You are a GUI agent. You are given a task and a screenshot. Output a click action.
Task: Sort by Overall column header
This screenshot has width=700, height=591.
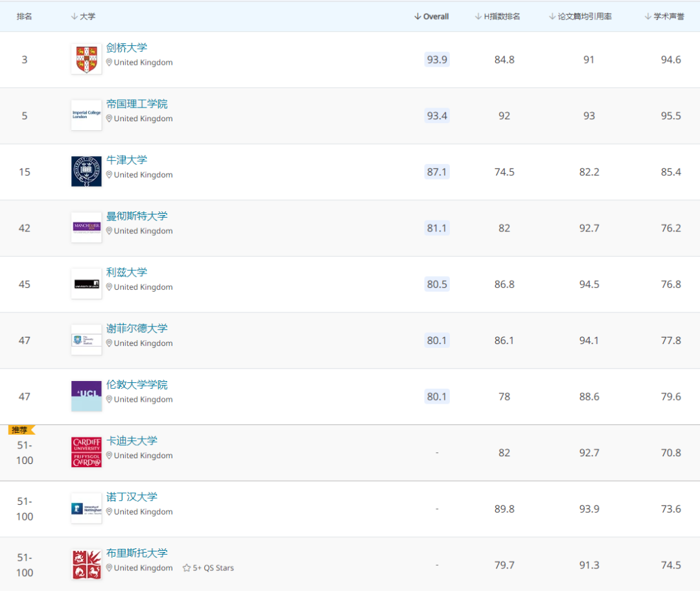pos(431,16)
